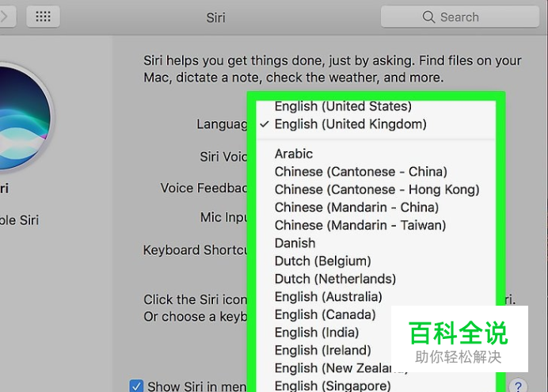Choose Arabic from language list
The image size is (548, 392).
pos(375,154)
